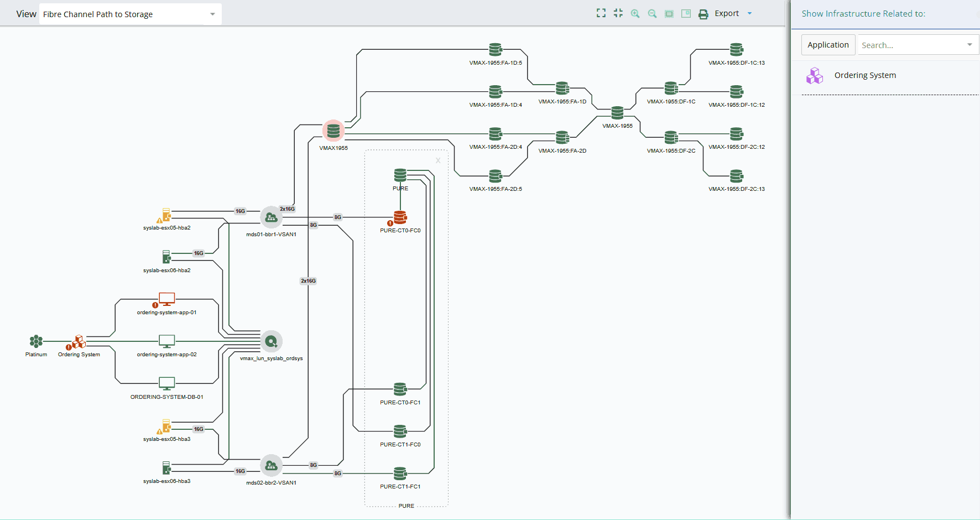Click the PURE-CT1-FC0 port node
Image resolution: width=980 pixels, height=520 pixels.
tap(400, 431)
